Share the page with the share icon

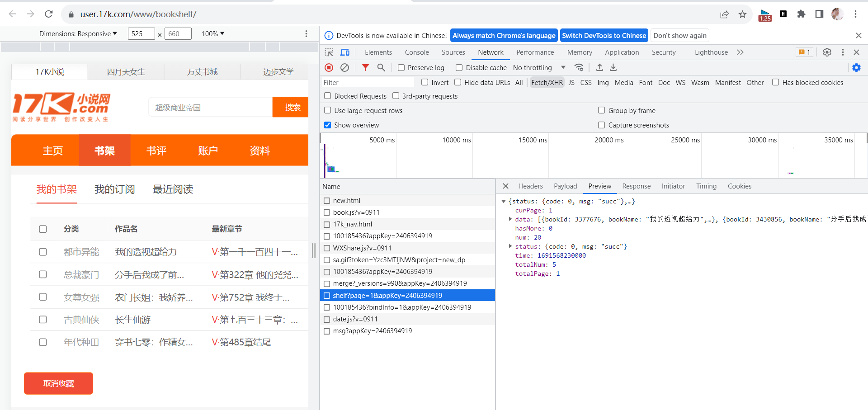(724, 14)
